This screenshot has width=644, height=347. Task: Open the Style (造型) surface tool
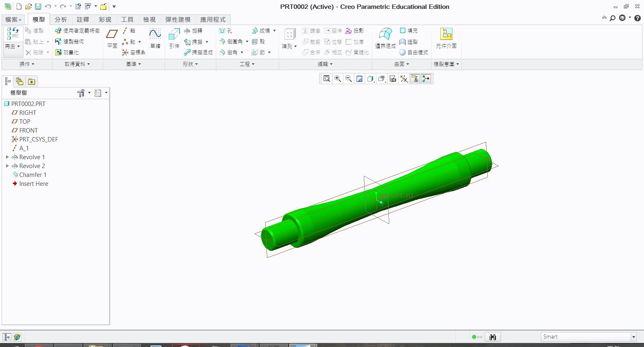[x=409, y=42]
